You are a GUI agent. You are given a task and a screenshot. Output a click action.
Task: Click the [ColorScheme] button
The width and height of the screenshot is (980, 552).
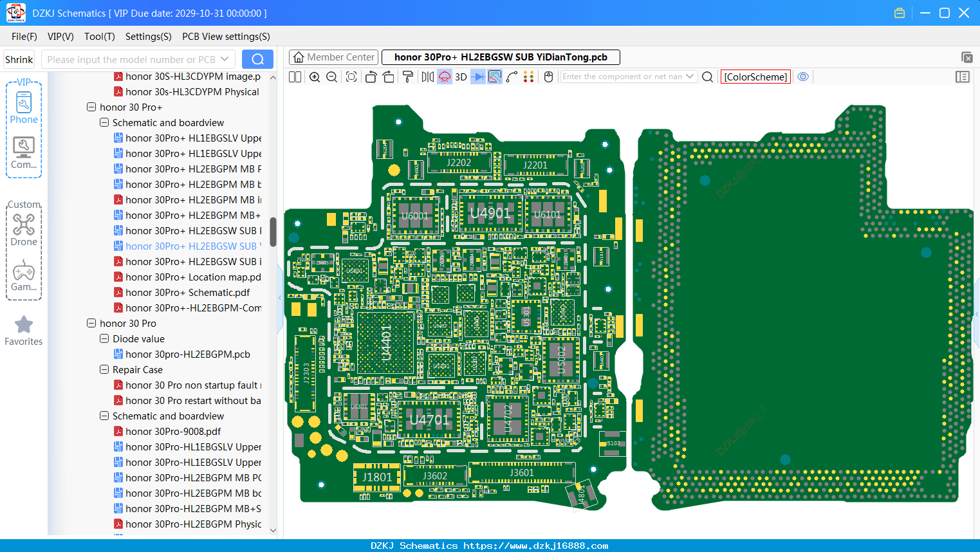click(755, 77)
